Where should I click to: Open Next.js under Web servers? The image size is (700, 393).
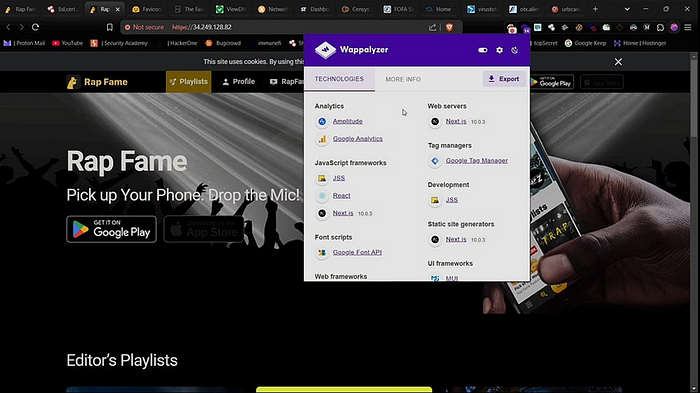point(456,121)
